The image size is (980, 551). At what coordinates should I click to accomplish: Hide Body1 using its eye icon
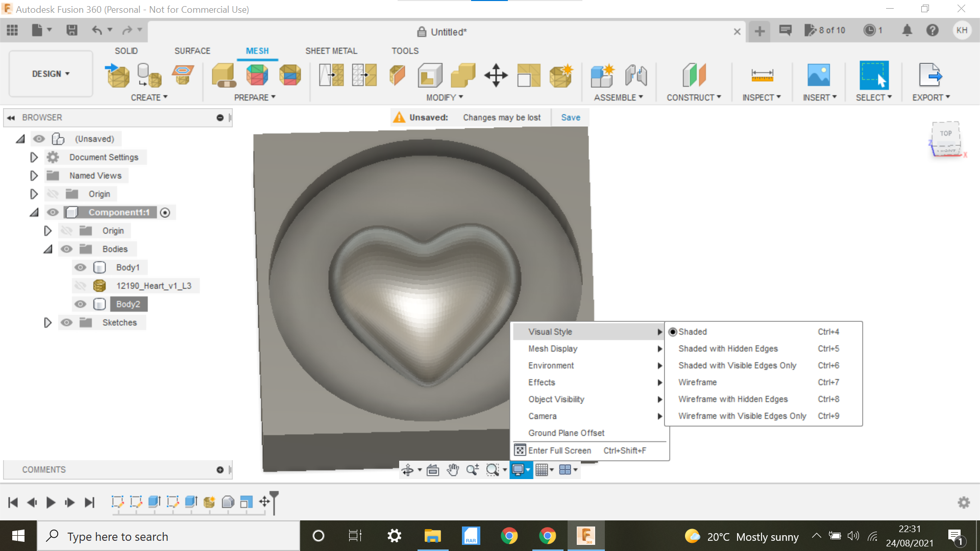point(80,267)
